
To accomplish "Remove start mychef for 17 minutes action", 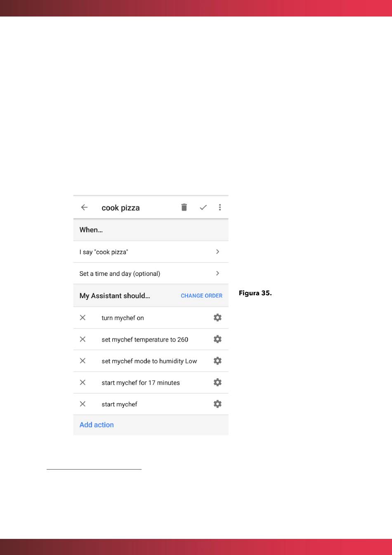I will (83, 382).
